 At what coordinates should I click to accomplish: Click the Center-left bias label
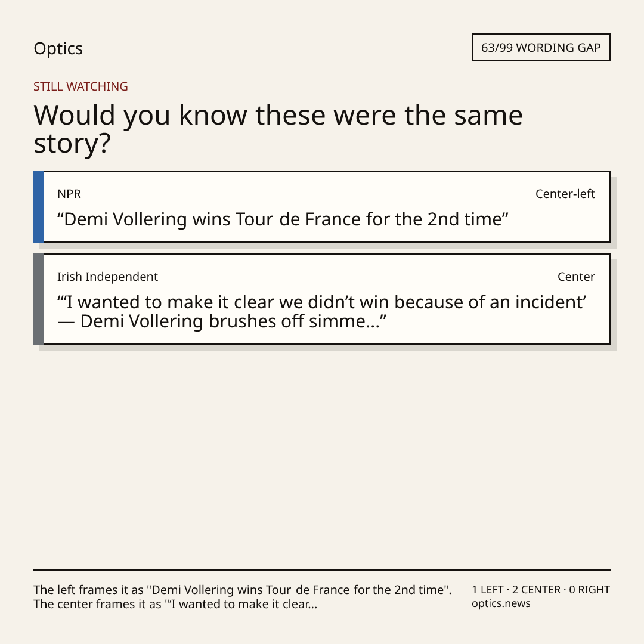[x=565, y=194]
